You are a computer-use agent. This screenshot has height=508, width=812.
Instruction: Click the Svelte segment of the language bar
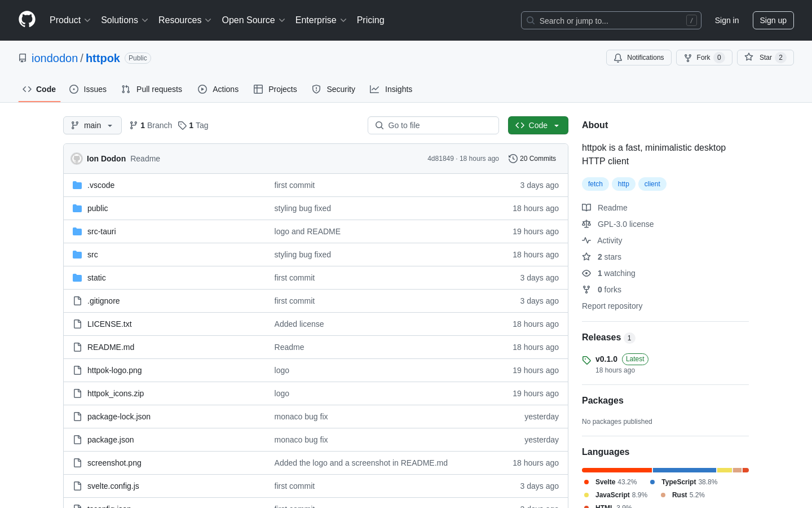click(x=617, y=470)
